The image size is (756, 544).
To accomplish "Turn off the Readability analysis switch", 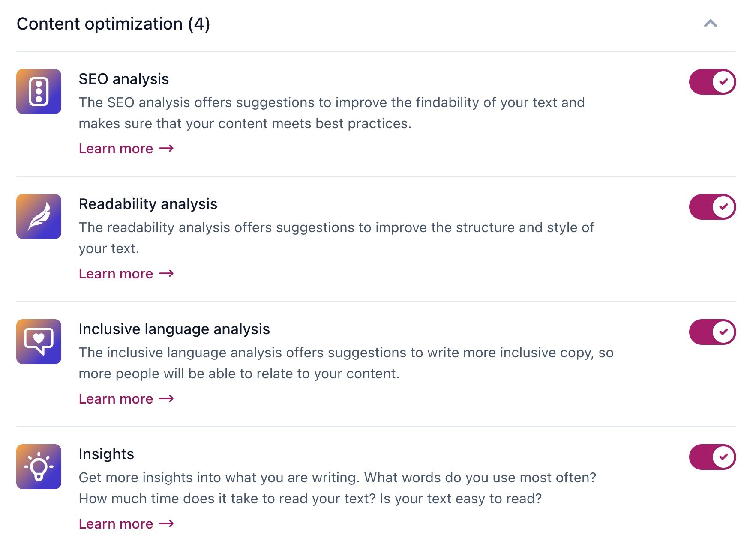I will 712,207.
